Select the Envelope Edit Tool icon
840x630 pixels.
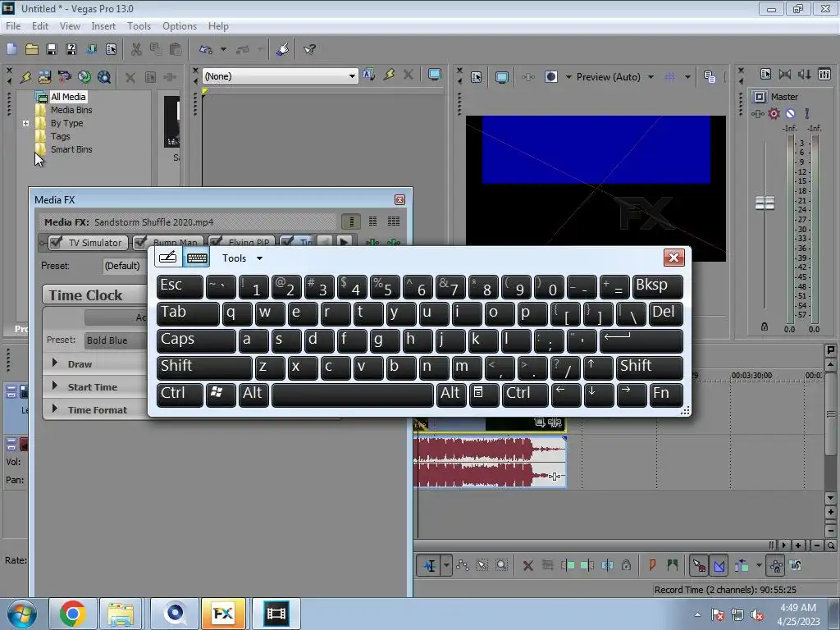pos(463,565)
